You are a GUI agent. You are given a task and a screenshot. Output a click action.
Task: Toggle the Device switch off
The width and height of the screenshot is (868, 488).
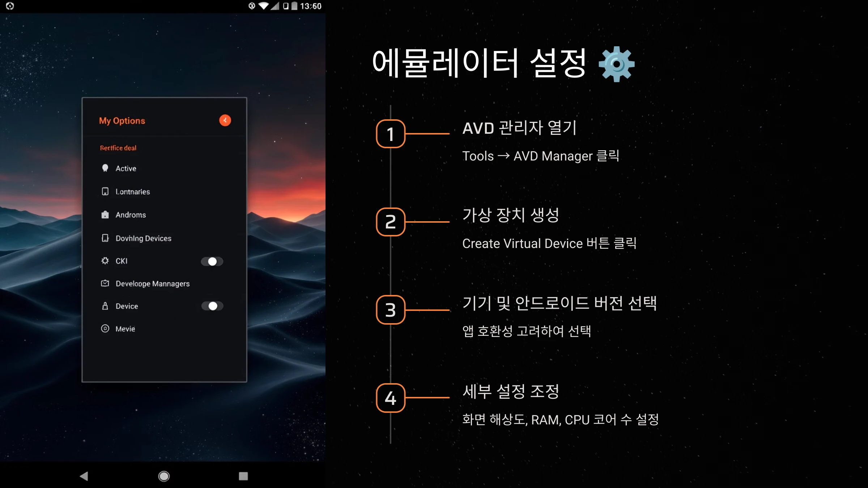[x=212, y=306]
